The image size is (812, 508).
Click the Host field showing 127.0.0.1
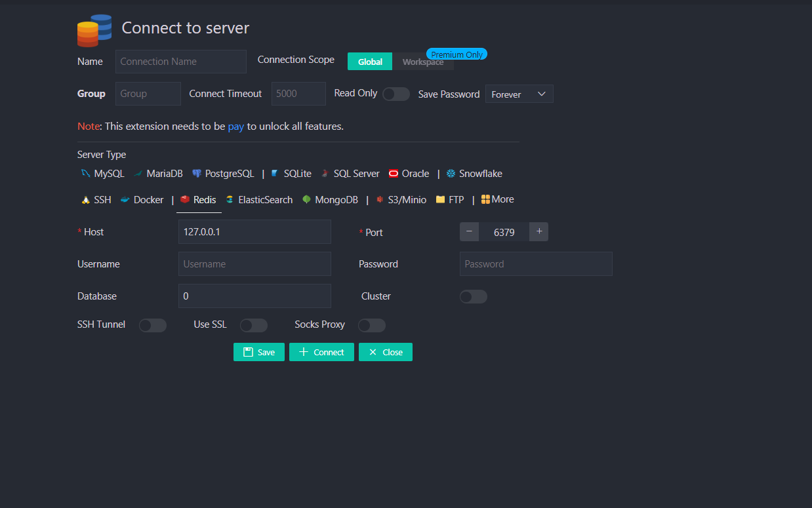coord(254,232)
